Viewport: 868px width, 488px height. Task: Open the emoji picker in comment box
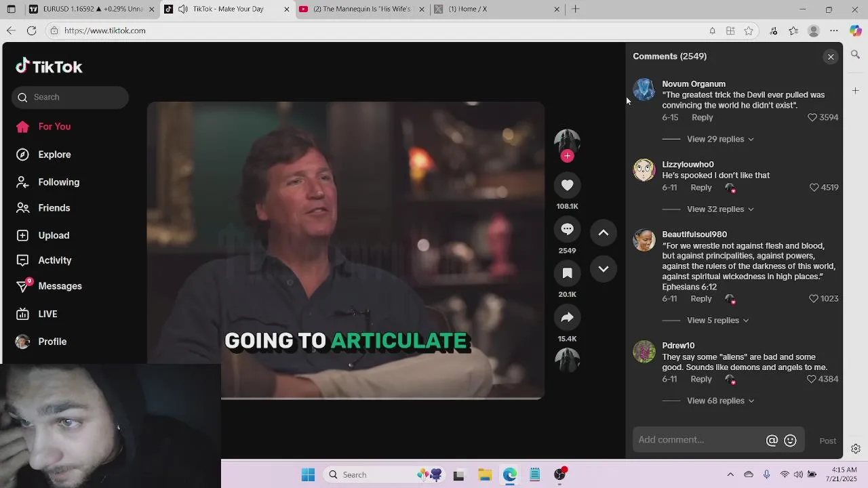pos(790,441)
